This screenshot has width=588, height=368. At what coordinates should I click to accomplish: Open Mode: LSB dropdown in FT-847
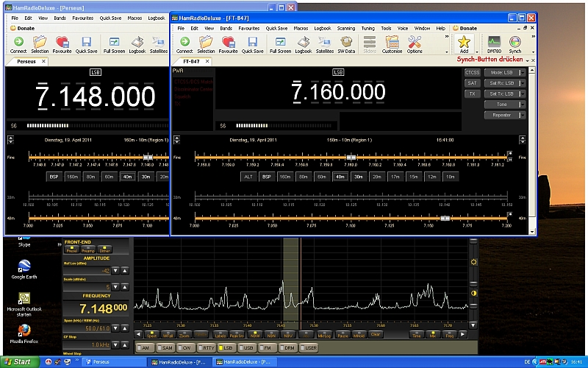coord(505,72)
